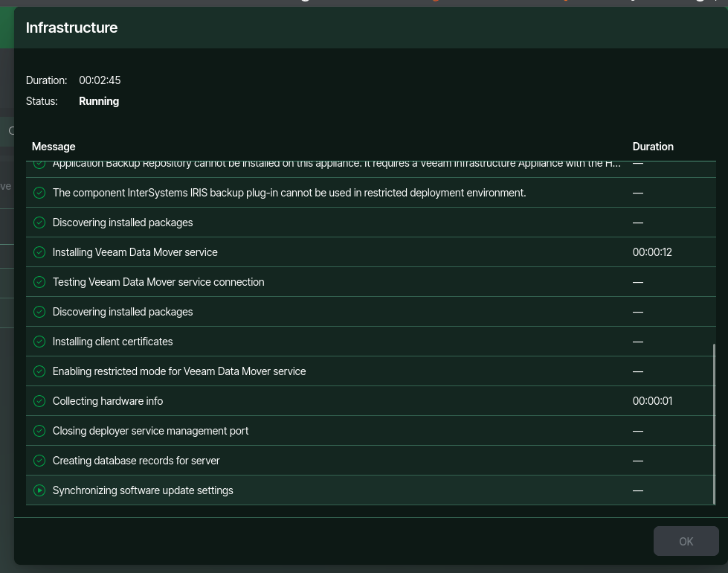Select 'Collecting hardware info' message

tap(108, 401)
